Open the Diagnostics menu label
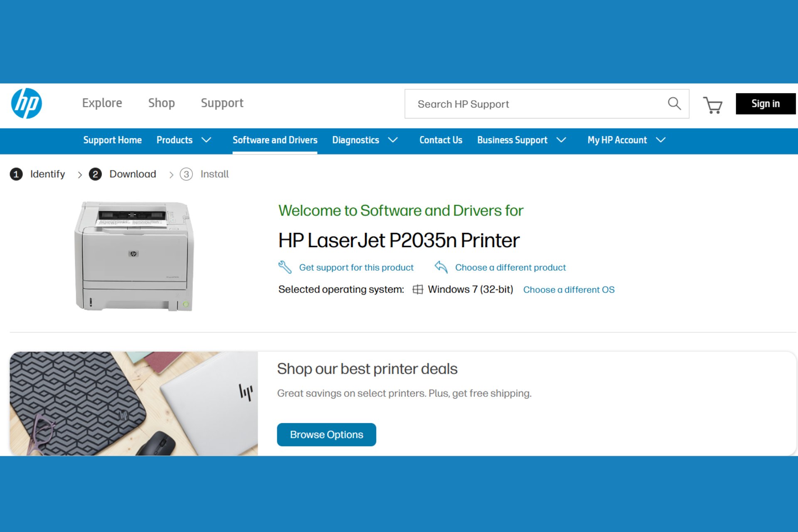This screenshot has width=798, height=532. [355, 140]
